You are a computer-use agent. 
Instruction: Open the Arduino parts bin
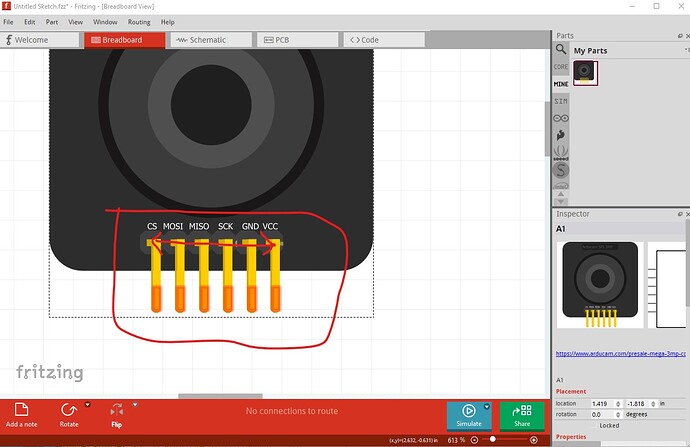tap(561, 118)
